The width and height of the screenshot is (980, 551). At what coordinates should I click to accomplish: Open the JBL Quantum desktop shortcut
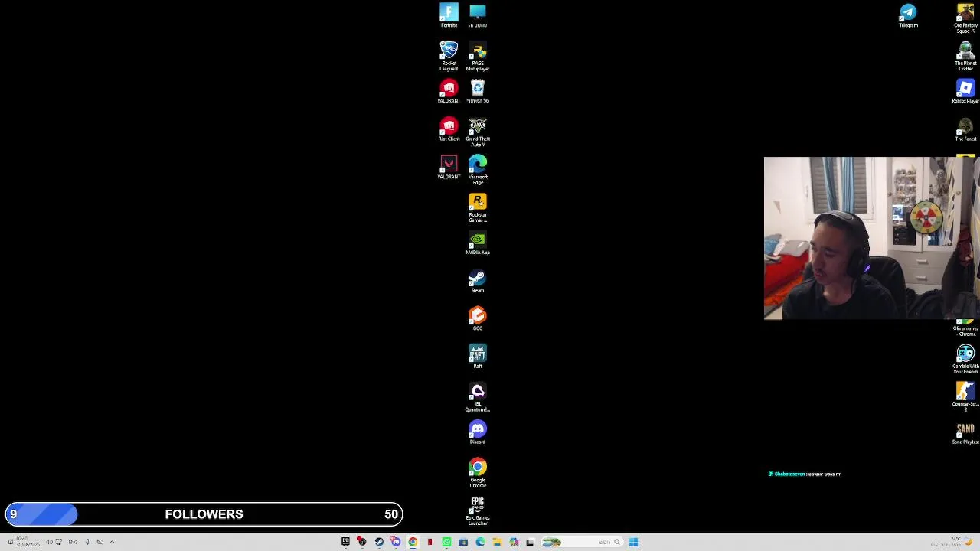pyautogui.click(x=478, y=398)
